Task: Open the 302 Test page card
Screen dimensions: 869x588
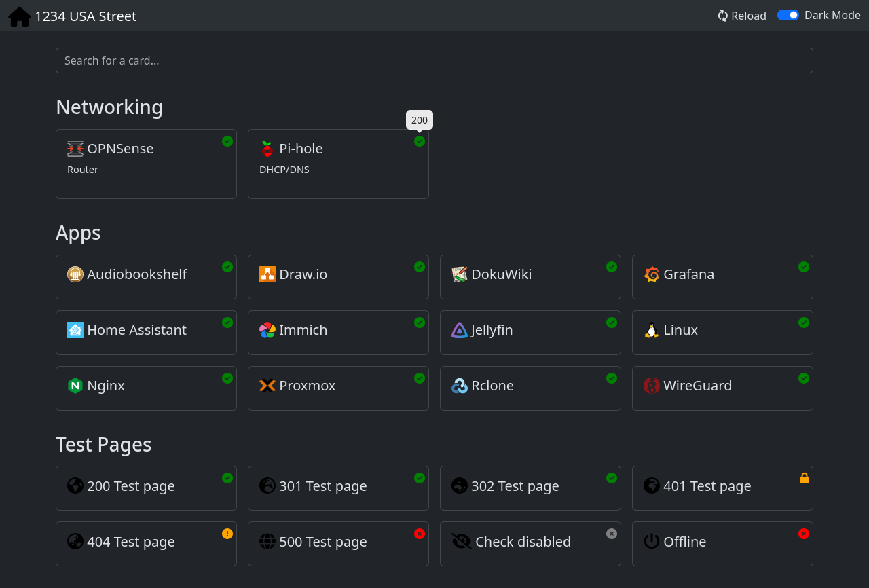Action: (530, 488)
